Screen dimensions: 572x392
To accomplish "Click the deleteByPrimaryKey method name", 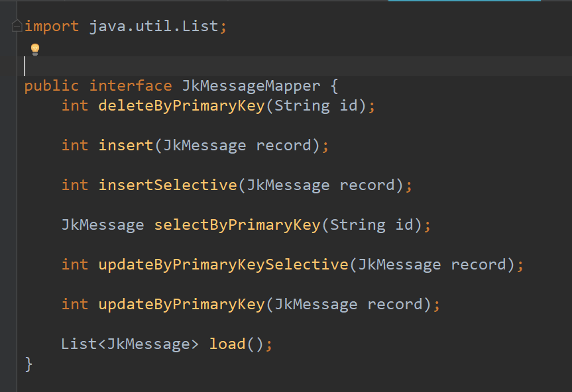I will pos(182,106).
